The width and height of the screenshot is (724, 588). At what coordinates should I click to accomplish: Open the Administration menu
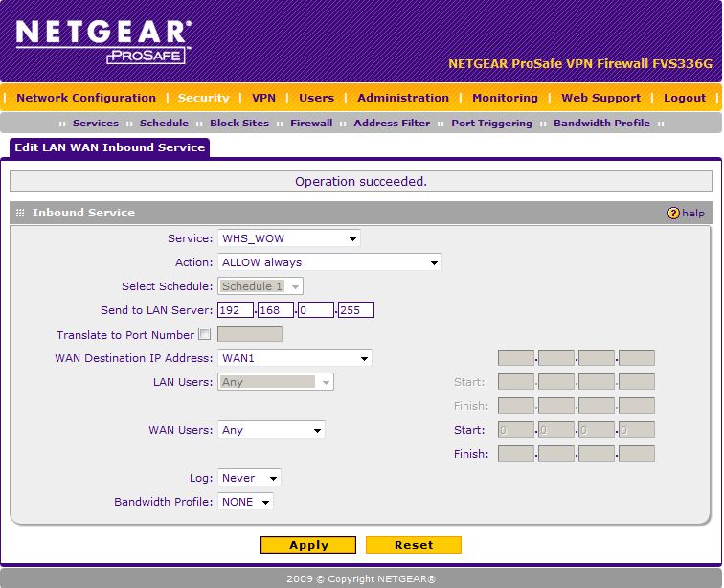point(403,98)
